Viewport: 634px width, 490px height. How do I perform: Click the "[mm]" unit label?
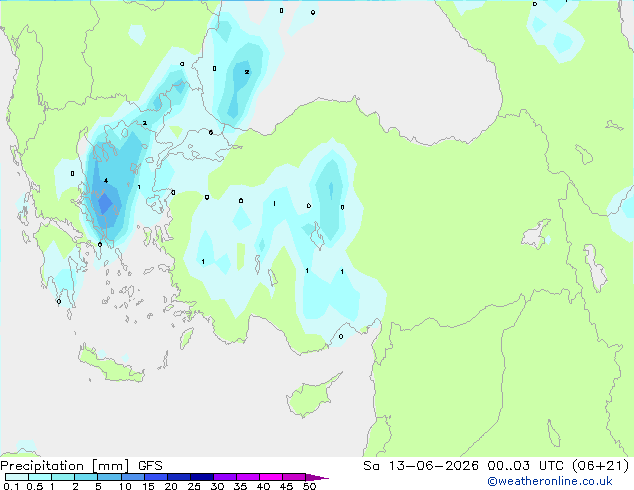pos(111,466)
